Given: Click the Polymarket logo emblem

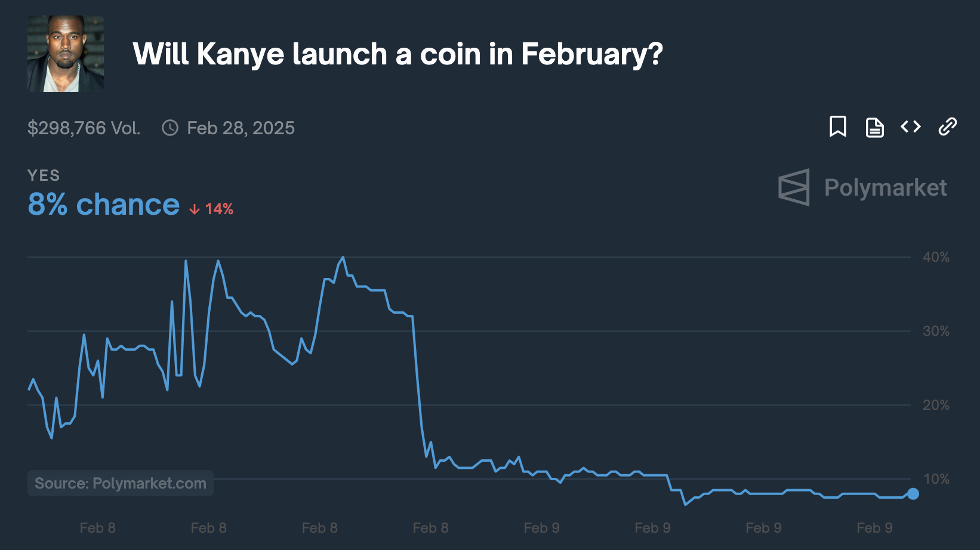Looking at the screenshot, I should point(794,187).
